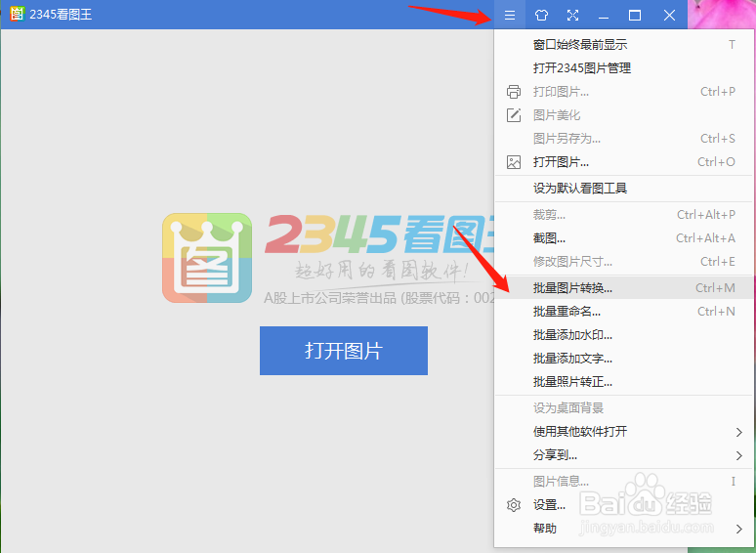Click the picture icon beside 打开图片
The height and width of the screenshot is (553, 756).
514,162
